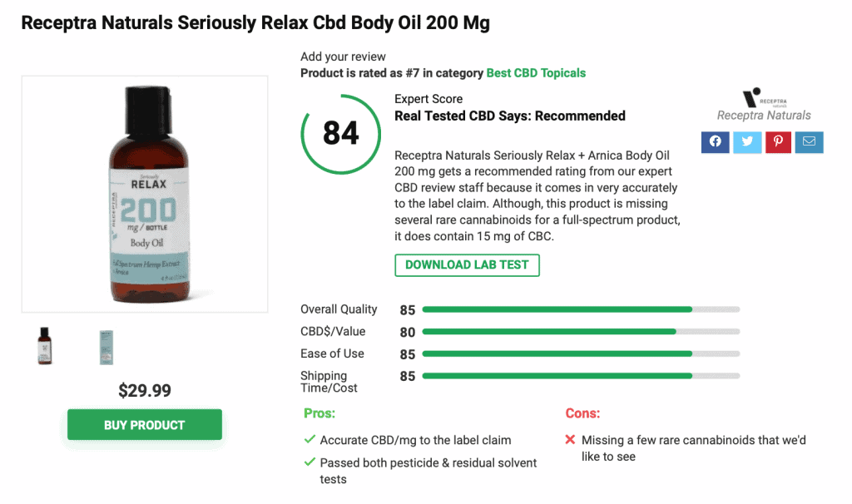Share the product on Twitter
The width and height of the screenshot is (852, 504).
pos(746,141)
